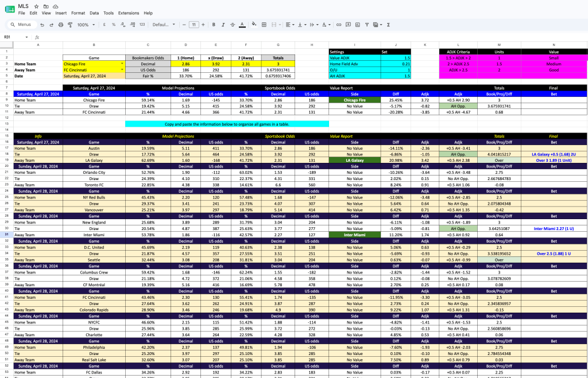Star the MLS document
This screenshot has height=378, width=588.
(36, 6)
